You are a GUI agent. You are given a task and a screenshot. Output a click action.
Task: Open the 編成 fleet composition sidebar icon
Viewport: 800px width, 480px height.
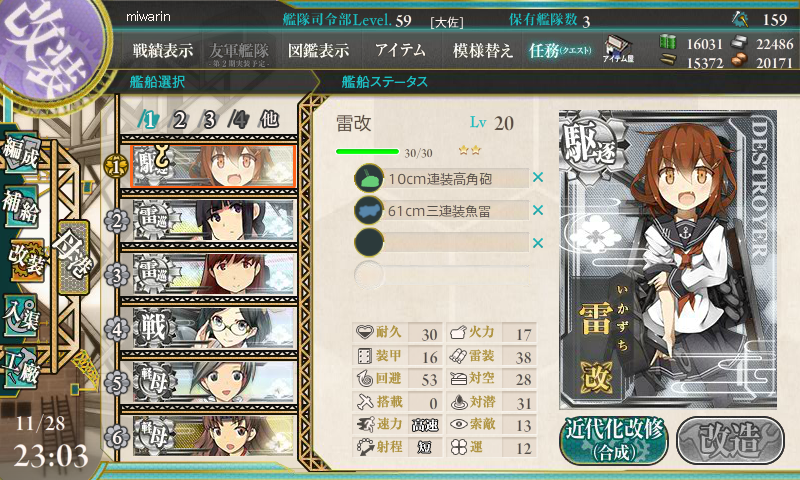click(21, 152)
